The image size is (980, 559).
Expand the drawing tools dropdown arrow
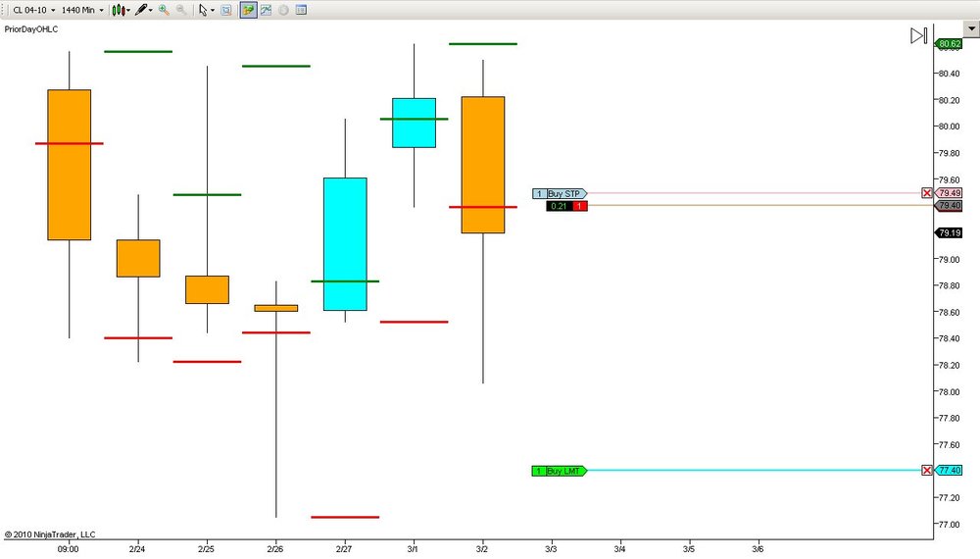[151, 11]
